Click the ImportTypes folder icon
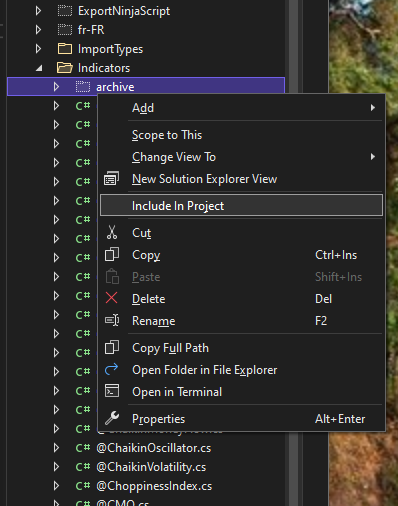398x506 pixels. 65,49
